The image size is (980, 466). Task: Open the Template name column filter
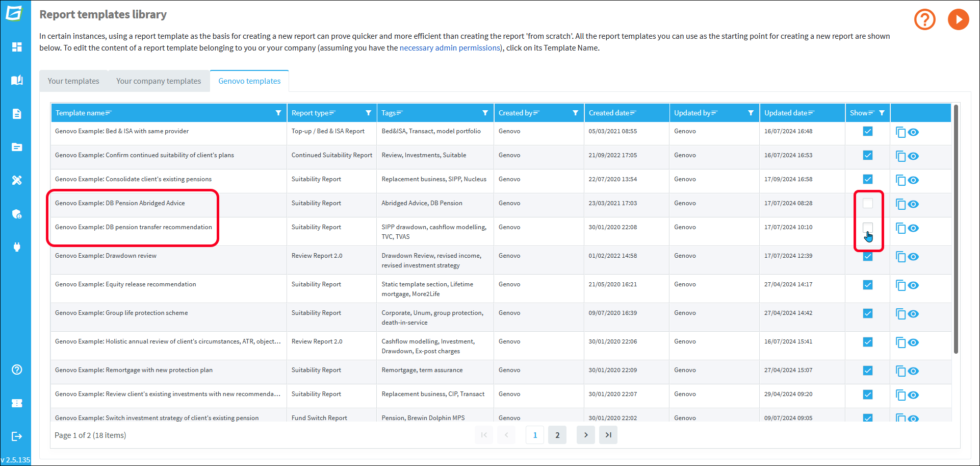pyautogui.click(x=278, y=113)
